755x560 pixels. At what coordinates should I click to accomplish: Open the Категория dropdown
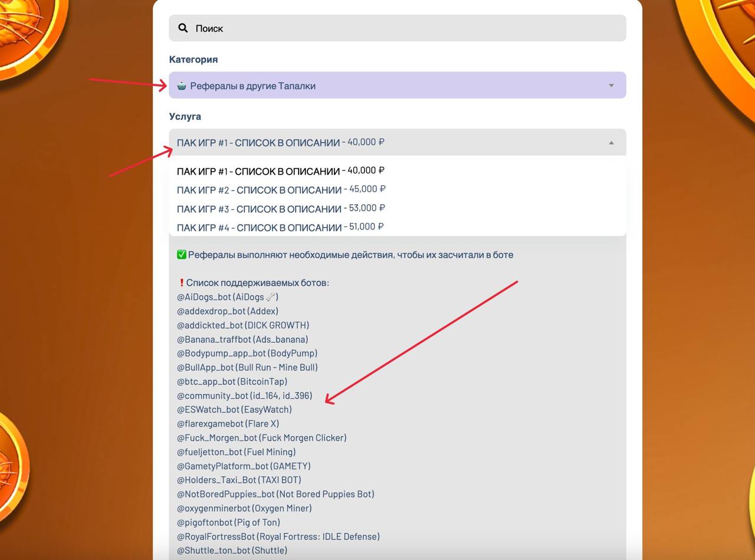[x=397, y=86]
